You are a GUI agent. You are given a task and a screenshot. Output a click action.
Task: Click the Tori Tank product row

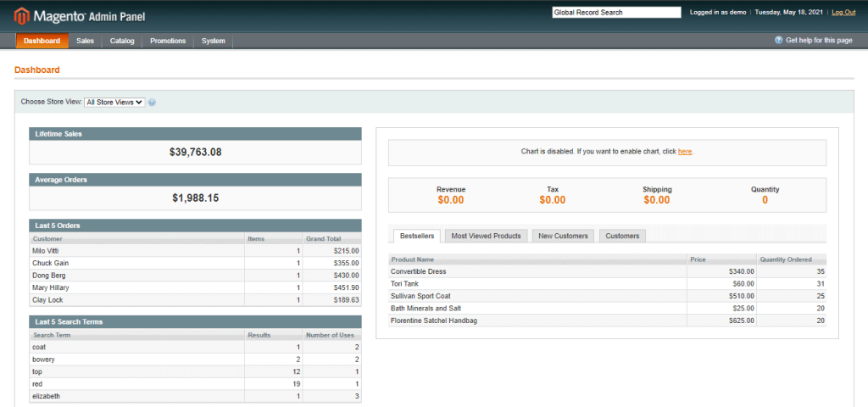point(607,283)
